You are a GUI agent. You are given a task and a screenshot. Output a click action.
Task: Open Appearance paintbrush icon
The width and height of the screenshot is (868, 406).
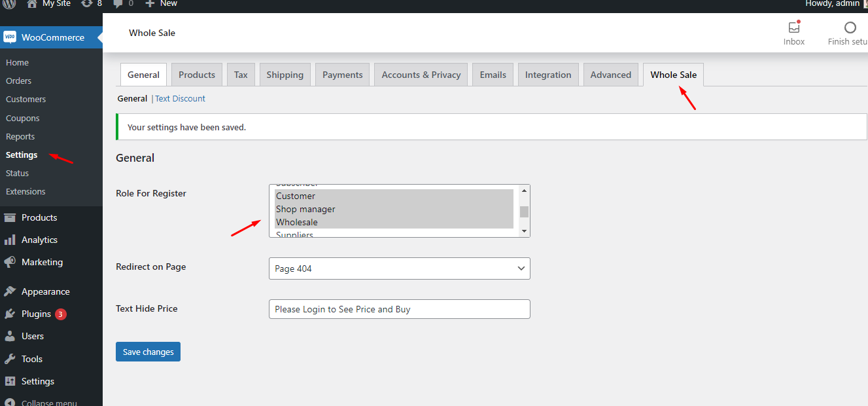[x=10, y=291]
